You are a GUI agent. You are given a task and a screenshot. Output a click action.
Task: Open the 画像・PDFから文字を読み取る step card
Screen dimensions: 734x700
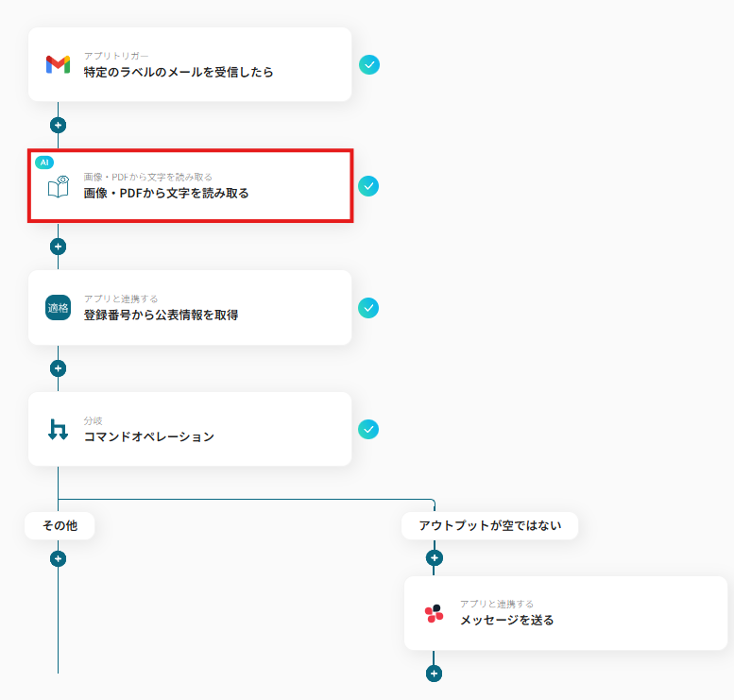pos(190,186)
